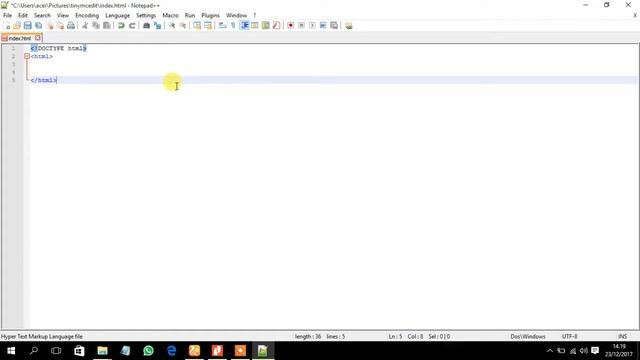Open the Language menu
Screen dimensions: 640x360
coord(118,16)
